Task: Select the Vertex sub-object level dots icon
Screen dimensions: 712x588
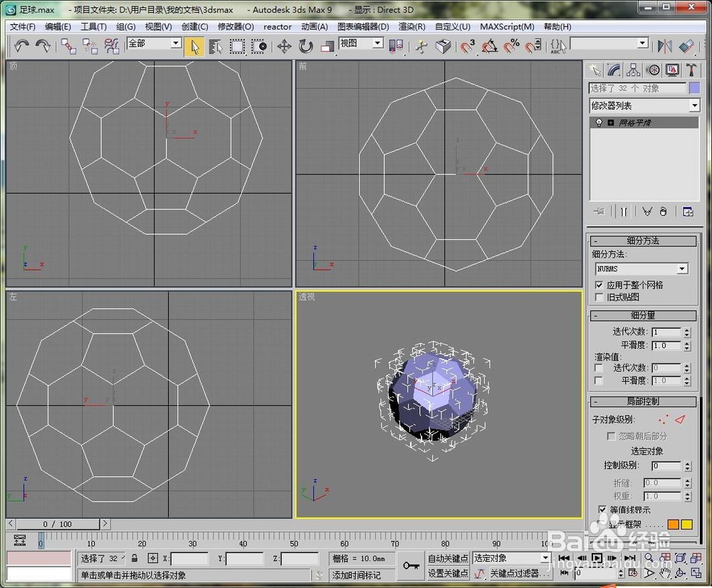Action: point(663,419)
